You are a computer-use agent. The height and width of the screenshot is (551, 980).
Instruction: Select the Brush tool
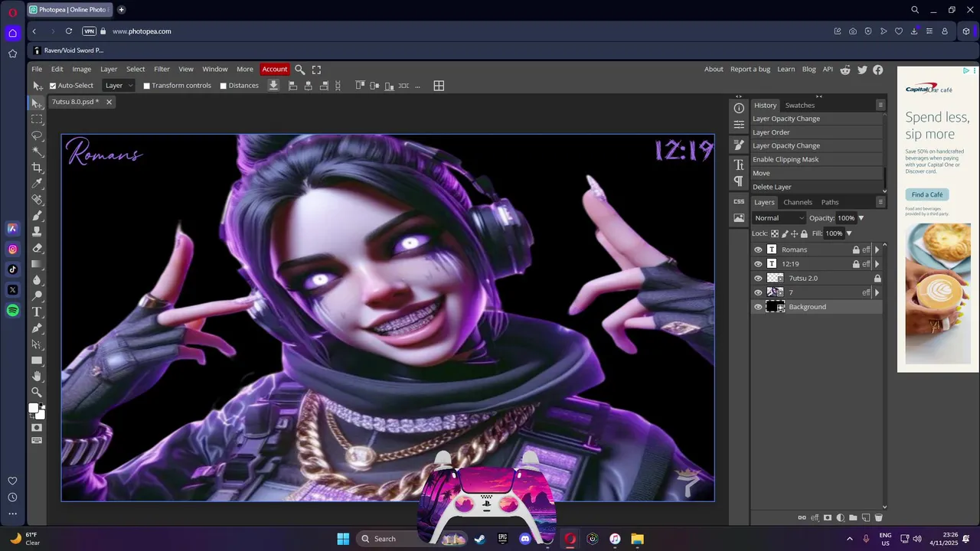click(x=37, y=216)
